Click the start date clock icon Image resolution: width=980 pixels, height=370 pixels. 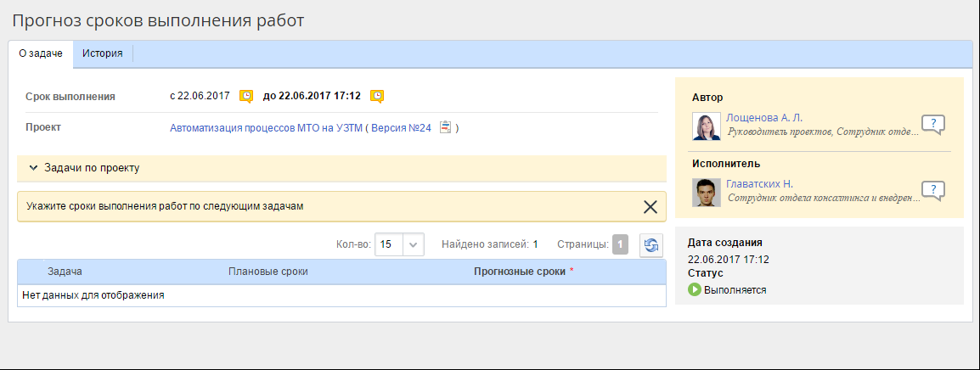pyautogui.click(x=245, y=96)
